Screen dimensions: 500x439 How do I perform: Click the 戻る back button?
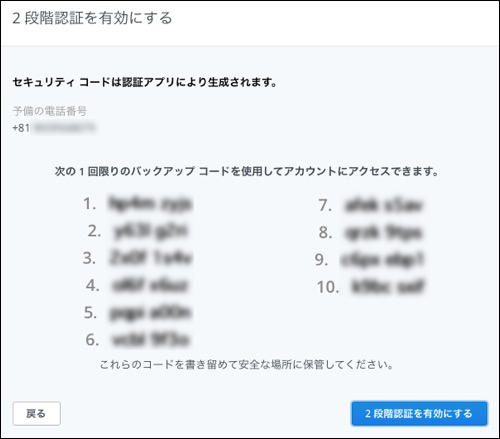[37, 413]
